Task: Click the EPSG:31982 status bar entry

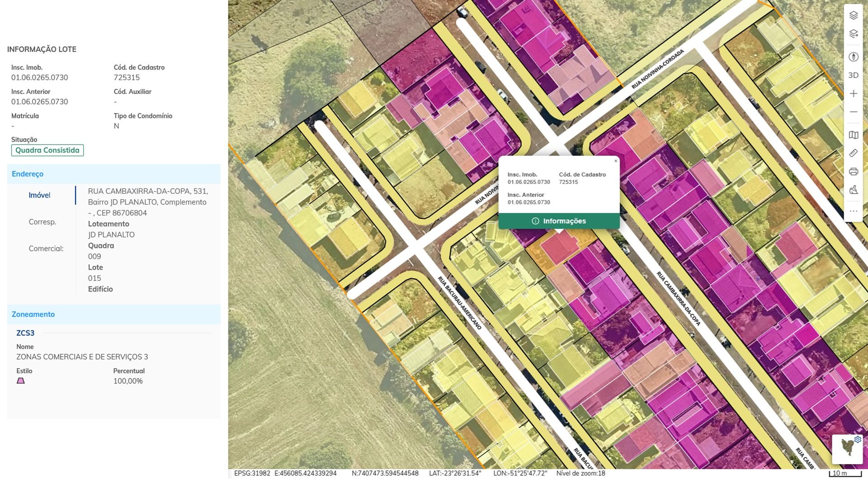Action: (x=252, y=474)
